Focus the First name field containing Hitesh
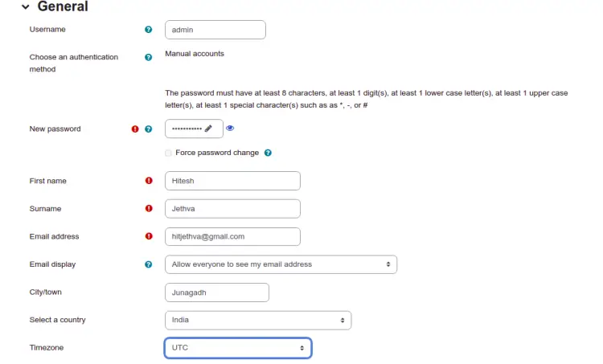This screenshot has width=603, height=364. pos(232,181)
